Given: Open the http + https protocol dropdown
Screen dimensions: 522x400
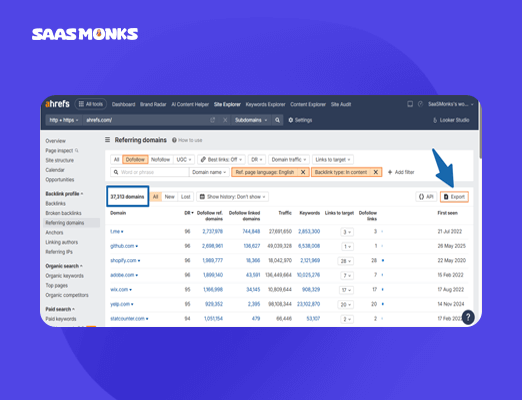Looking at the screenshot, I should pos(64,120).
